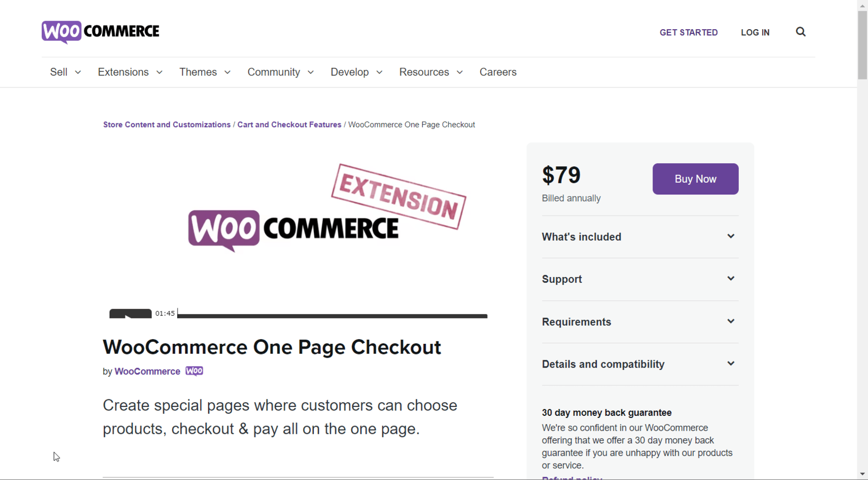Viewport: 868px width, 480px height.
Task: Click the WooCommerce logo in header
Action: (100, 32)
